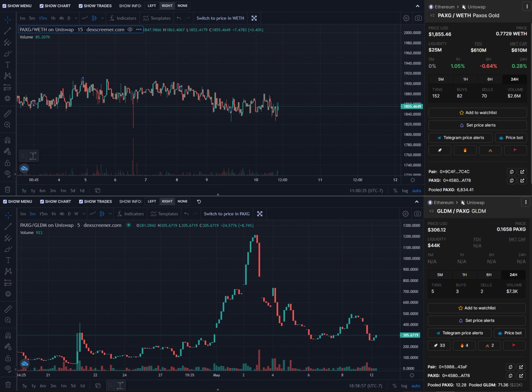The height and width of the screenshot is (392, 532).
Task: Click rocket reaction showing 33
Action: 439,345
